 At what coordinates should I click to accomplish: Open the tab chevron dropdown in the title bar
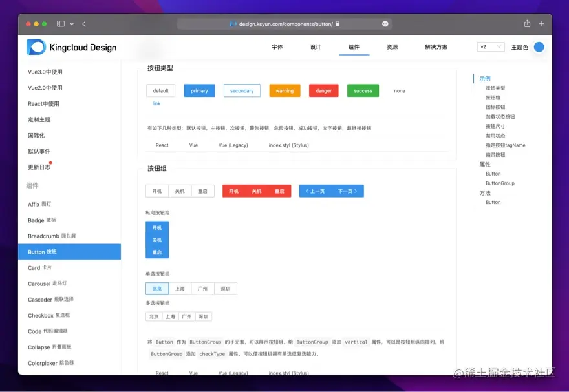71,23
